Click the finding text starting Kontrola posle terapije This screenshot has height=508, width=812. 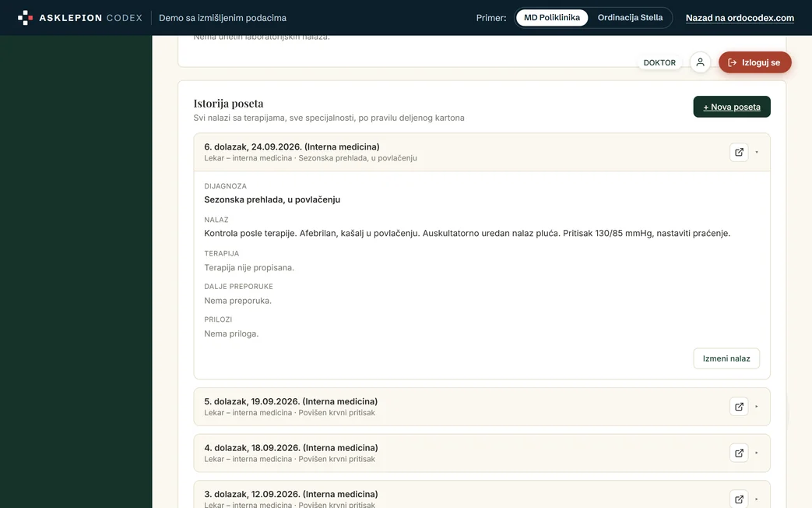coord(467,233)
